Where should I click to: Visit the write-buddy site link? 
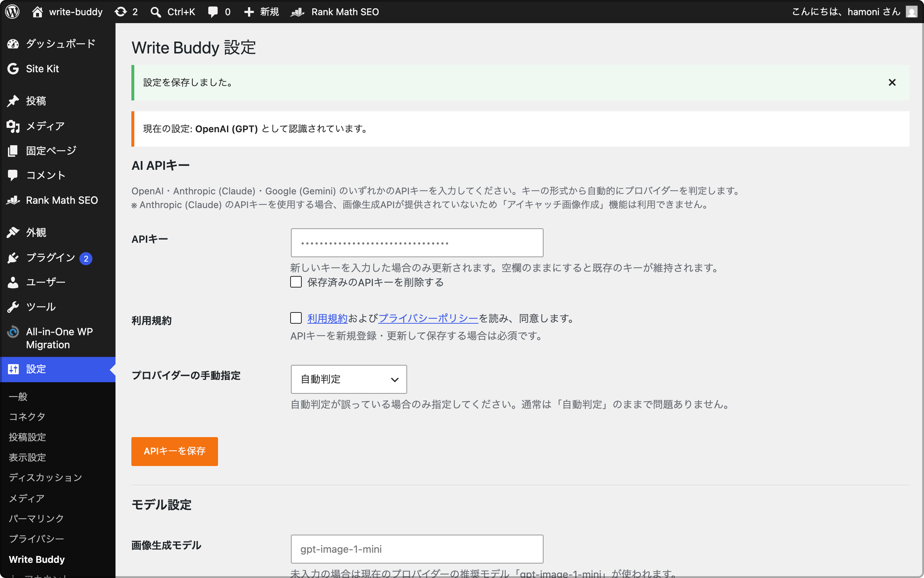tap(75, 12)
